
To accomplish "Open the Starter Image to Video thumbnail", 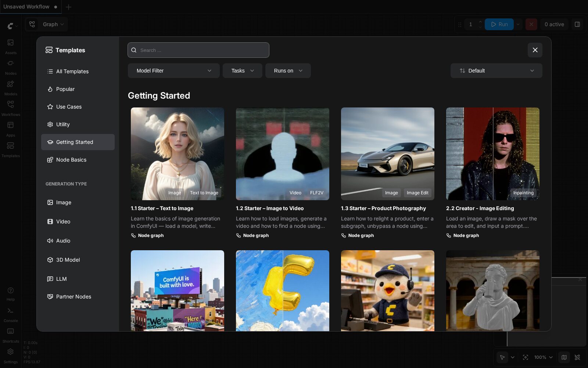I will (x=283, y=154).
